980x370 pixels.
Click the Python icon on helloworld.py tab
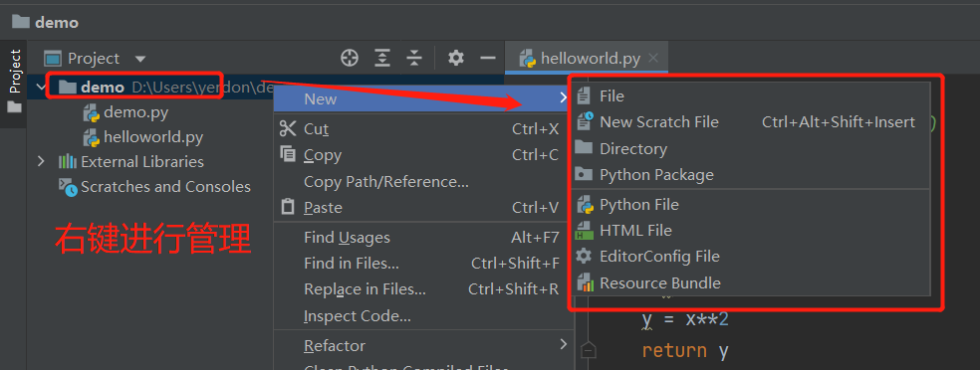tap(528, 58)
